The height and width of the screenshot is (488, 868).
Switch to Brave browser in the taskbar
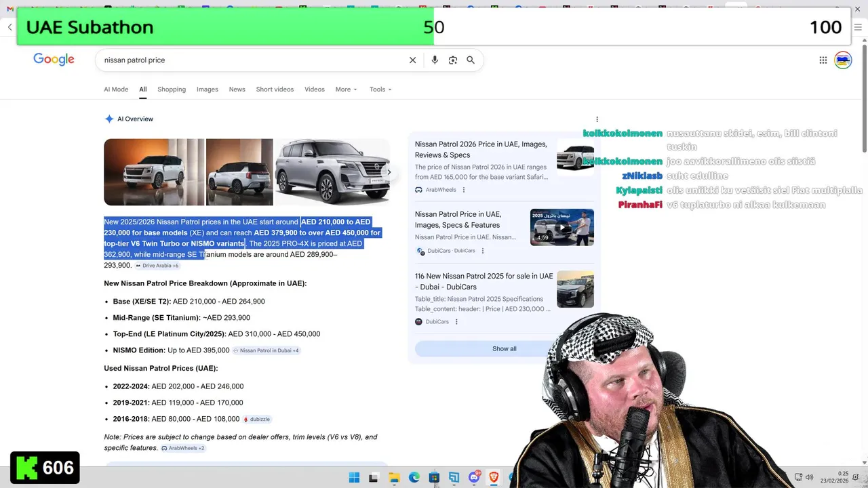(x=494, y=478)
